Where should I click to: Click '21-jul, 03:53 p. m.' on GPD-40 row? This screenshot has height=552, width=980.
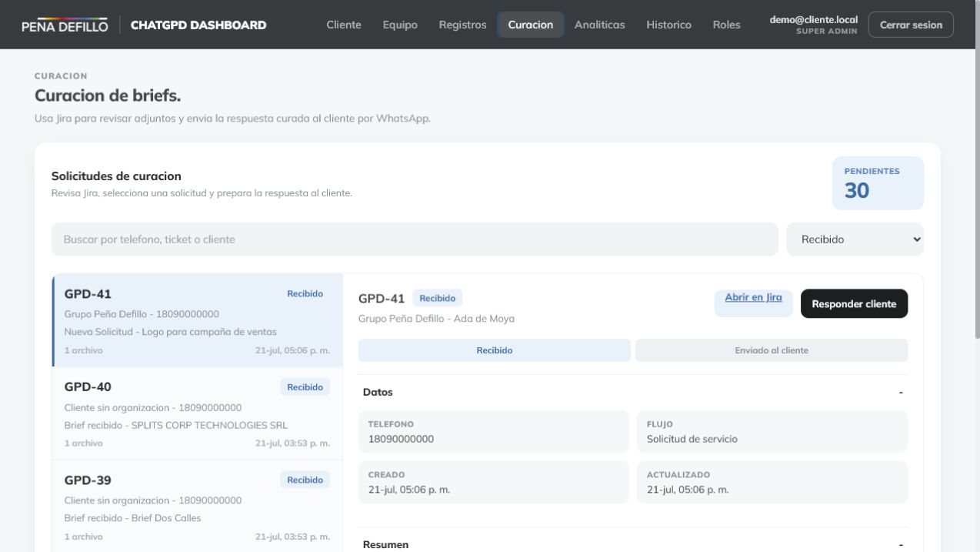pyautogui.click(x=292, y=443)
